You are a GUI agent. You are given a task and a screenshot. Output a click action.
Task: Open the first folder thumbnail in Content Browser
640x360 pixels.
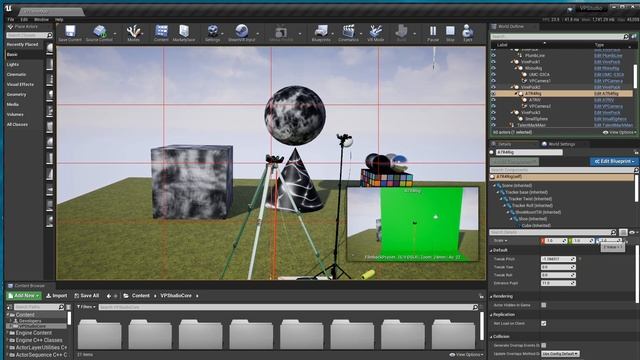(x=100, y=334)
